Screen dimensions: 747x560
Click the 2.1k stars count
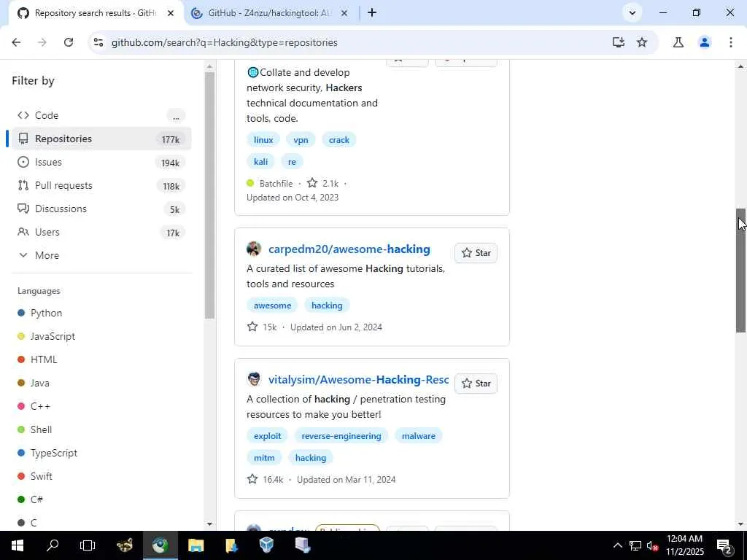(323, 183)
